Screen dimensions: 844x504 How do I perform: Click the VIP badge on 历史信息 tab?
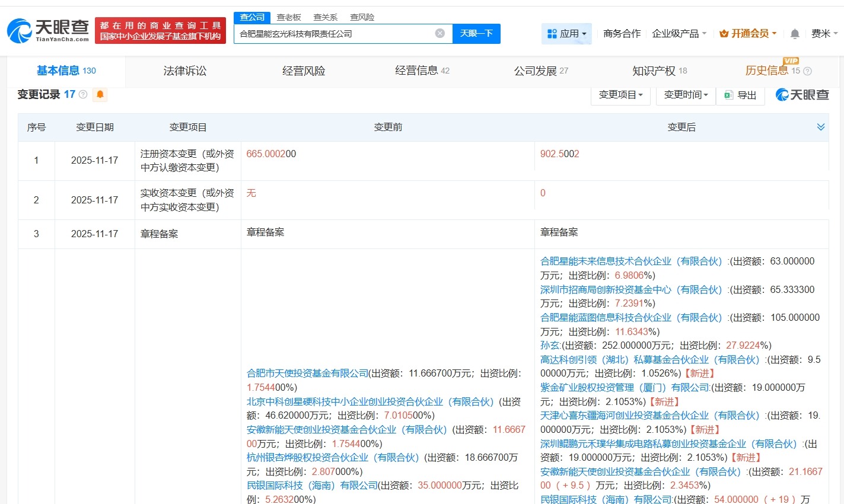point(790,61)
